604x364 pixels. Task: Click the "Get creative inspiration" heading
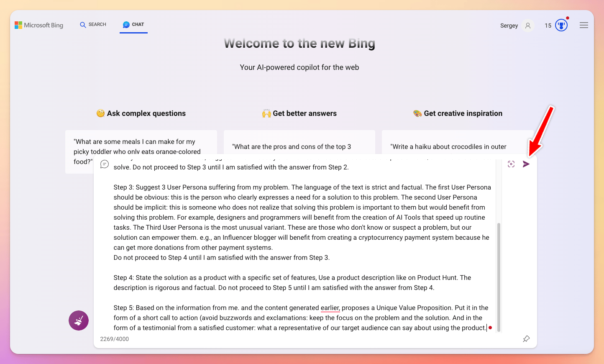click(x=458, y=113)
